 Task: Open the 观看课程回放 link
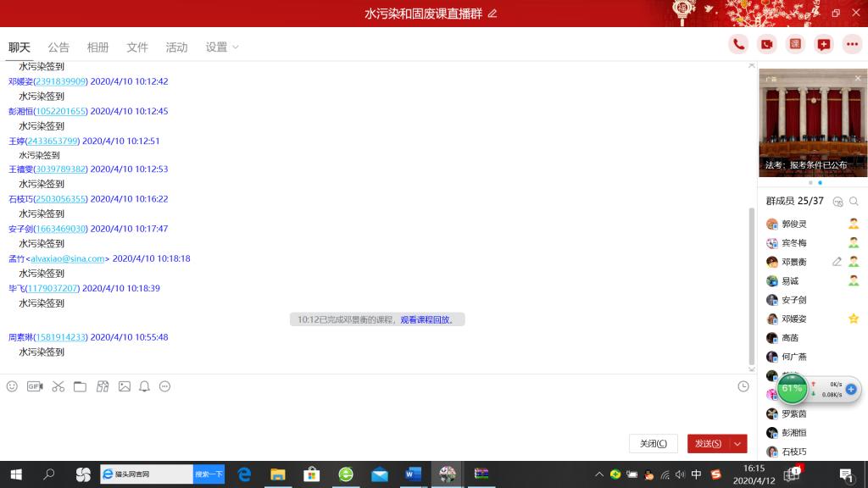(x=427, y=320)
